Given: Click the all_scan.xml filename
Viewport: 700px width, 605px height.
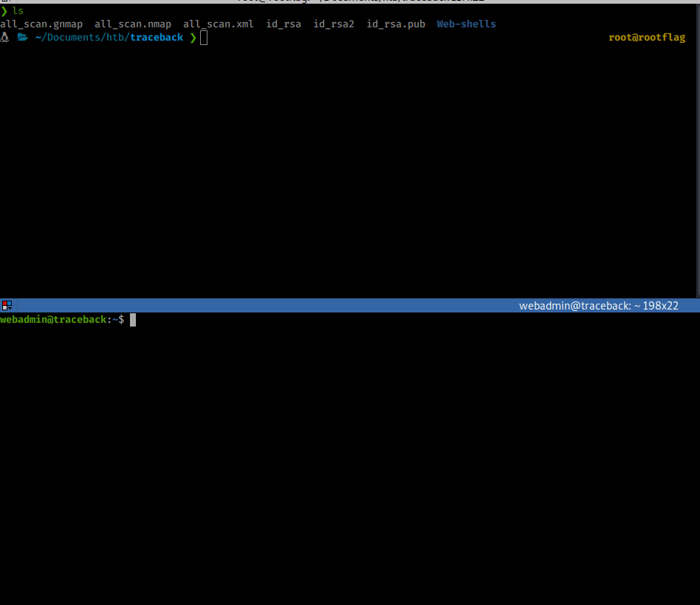Looking at the screenshot, I should coord(218,24).
